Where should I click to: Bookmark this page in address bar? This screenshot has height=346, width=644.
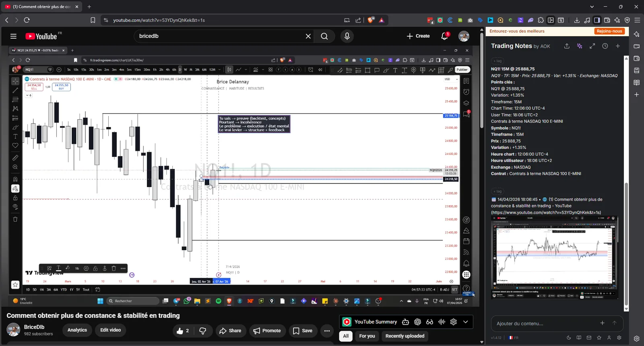tap(93, 20)
